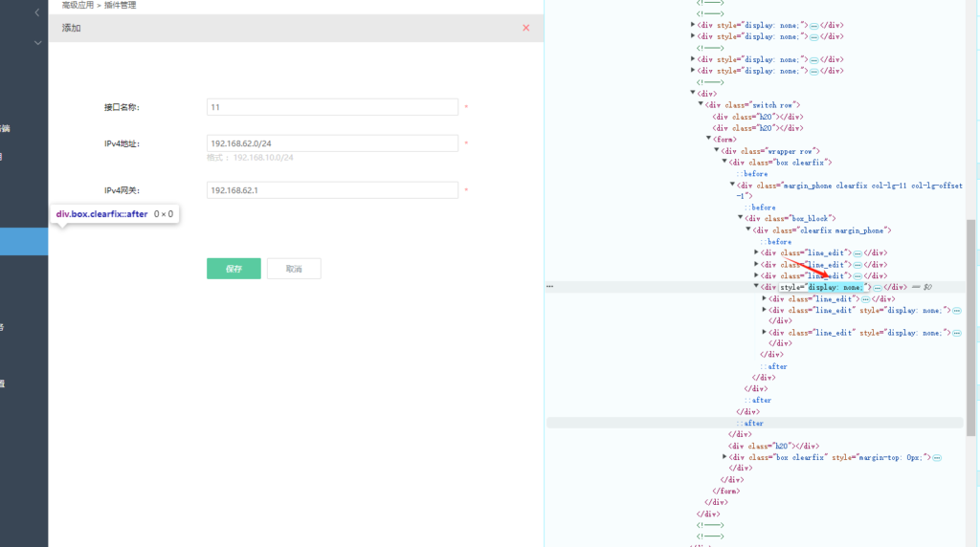Collapse the box_block div node
980x547 pixels.
click(x=741, y=218)
